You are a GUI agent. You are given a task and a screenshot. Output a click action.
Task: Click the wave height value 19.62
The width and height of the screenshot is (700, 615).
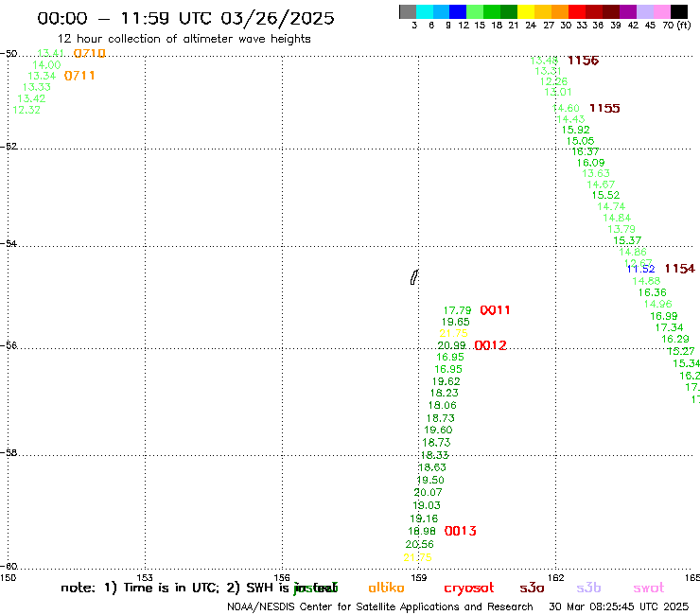[x=446, y=381]
